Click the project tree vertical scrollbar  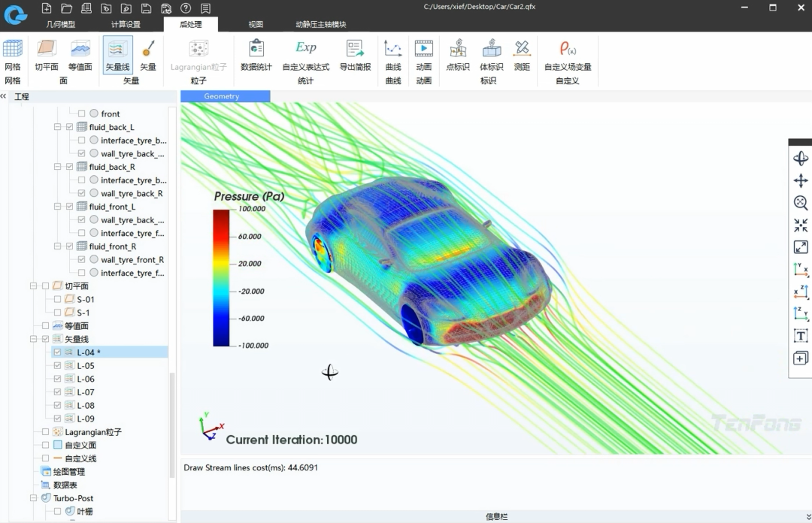(172, 425)
